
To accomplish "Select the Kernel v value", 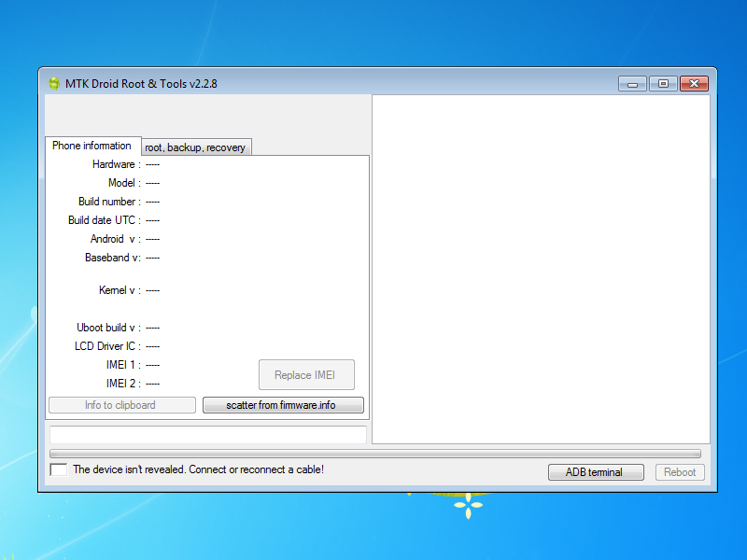I will coord(153,290).
